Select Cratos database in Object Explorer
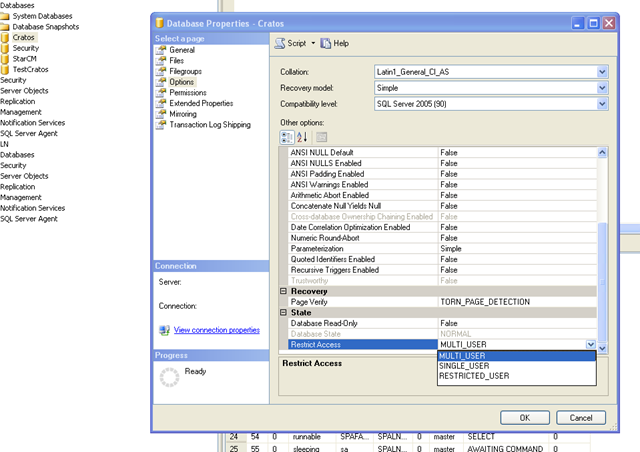 point(24,37)
